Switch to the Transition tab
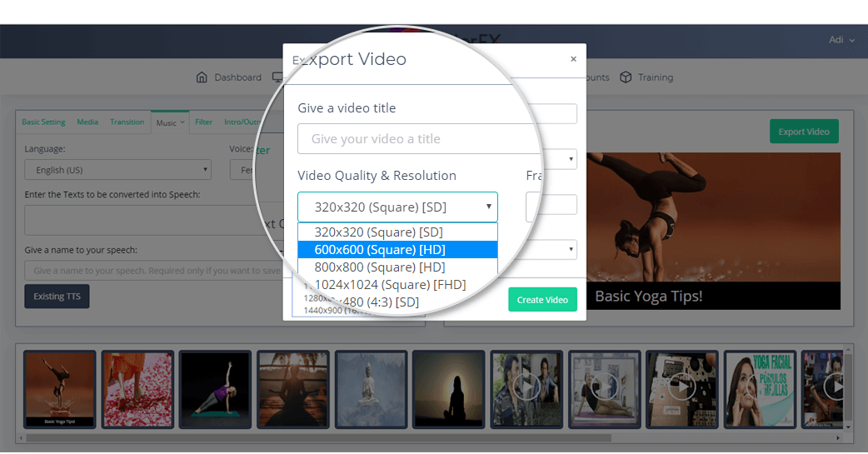 [x=127, y=122]
